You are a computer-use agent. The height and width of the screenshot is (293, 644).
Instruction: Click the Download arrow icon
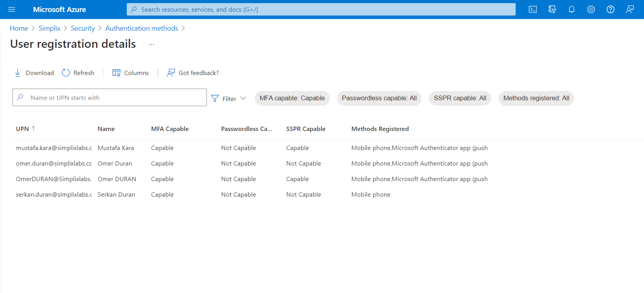point(17,73)
